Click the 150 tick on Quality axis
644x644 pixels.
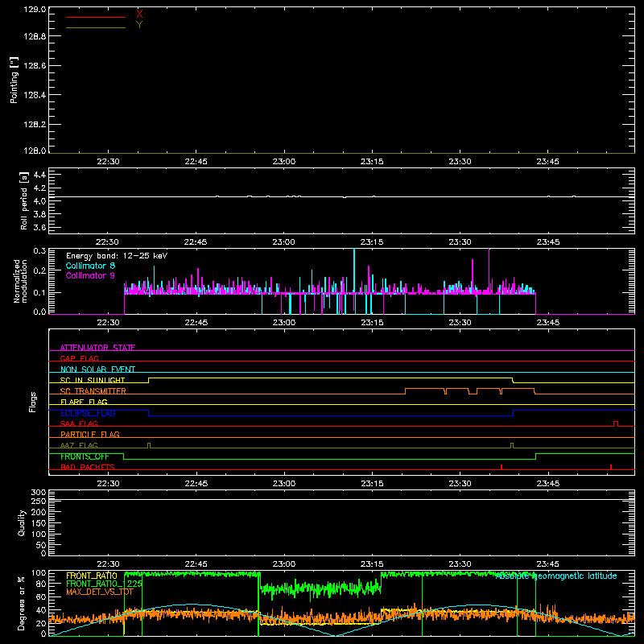39,523
